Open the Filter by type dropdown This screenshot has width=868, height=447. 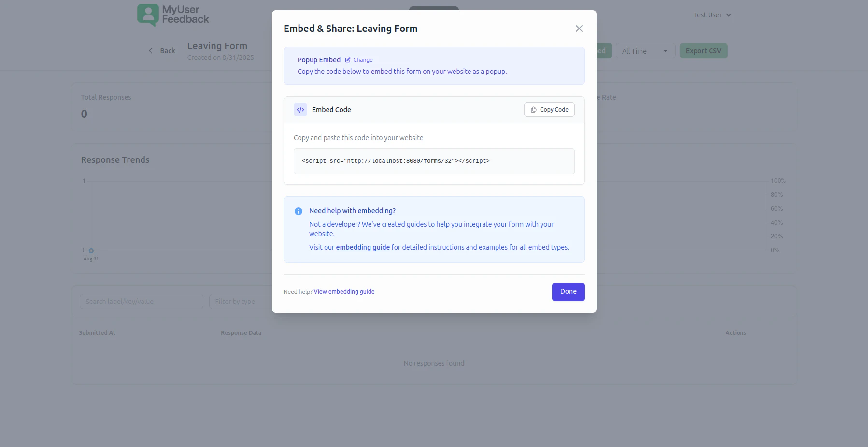click(240, 302)
